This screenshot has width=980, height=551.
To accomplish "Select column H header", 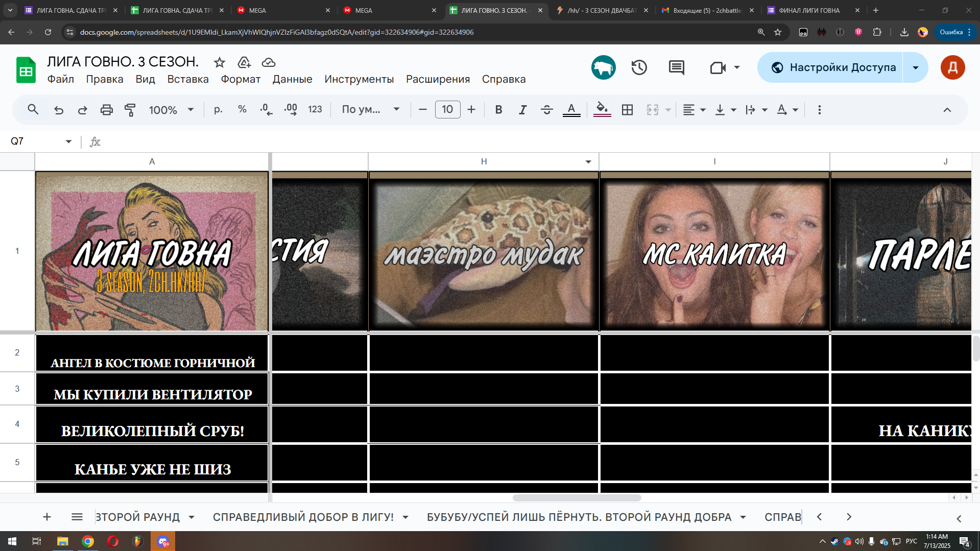I will point(484,161).
